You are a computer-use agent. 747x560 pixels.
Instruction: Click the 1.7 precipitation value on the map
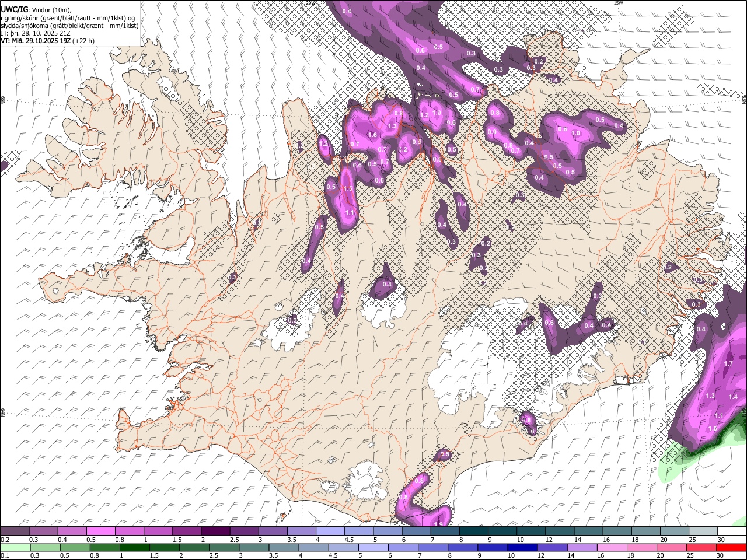point(728,363)
